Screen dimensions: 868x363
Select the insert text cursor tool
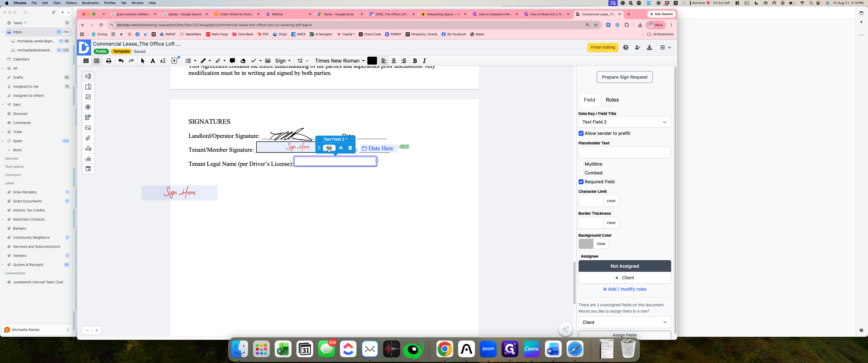(163, 60)
